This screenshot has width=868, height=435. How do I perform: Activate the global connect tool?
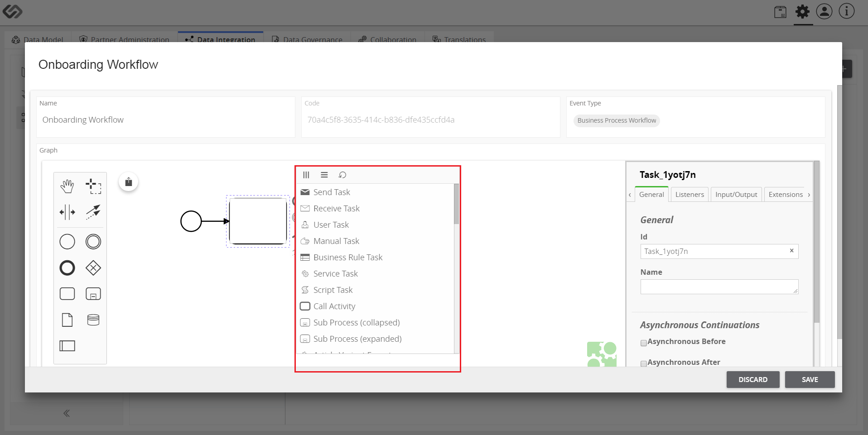pyautogui.click(x=93, y=212)
